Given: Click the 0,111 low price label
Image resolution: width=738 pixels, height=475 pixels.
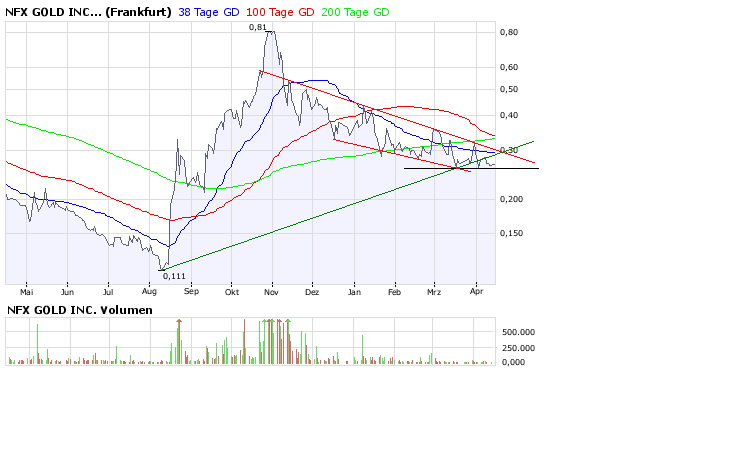Looking at the screenshot, I should [x=175, y=274].
